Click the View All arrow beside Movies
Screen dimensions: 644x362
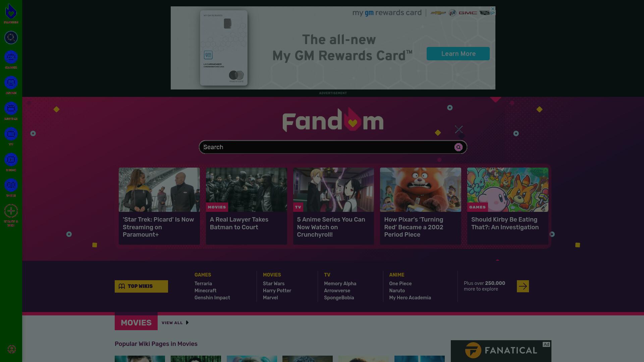[x=187, y=322]
